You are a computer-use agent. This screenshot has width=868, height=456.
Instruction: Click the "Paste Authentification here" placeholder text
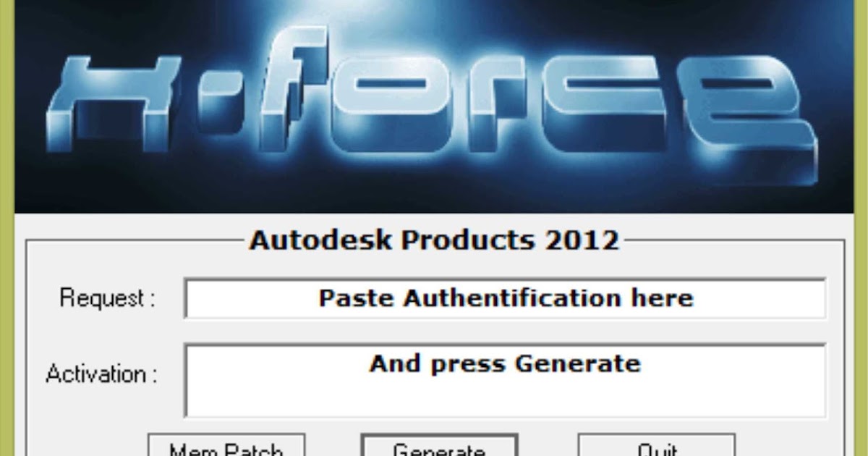coord(506,298)
